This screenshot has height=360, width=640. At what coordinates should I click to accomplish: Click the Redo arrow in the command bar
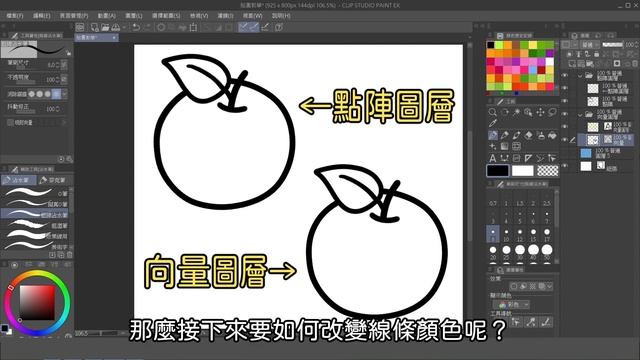[147, 27]
